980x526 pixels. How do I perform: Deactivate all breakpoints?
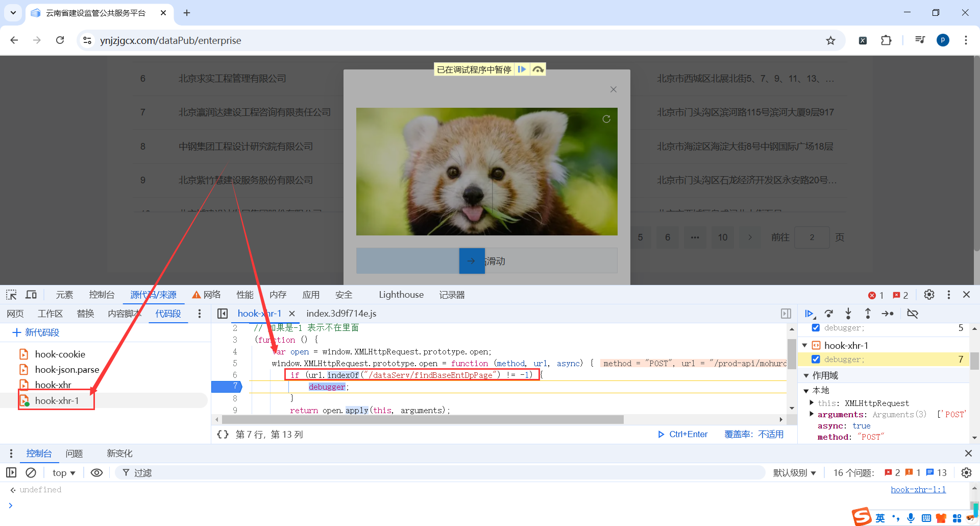[x=913, y=314]
